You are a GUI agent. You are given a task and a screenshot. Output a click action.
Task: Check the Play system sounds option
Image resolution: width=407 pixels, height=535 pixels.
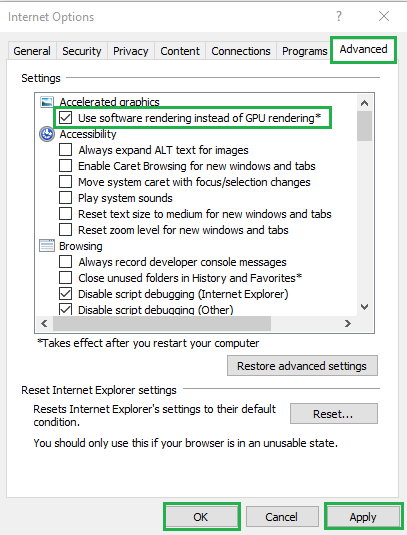[x=66, y=198]
